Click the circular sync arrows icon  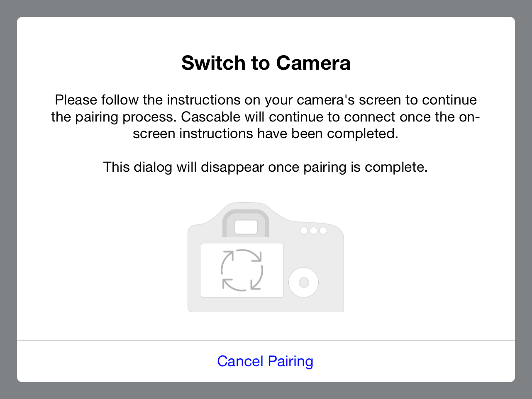[x=242, y=270]
